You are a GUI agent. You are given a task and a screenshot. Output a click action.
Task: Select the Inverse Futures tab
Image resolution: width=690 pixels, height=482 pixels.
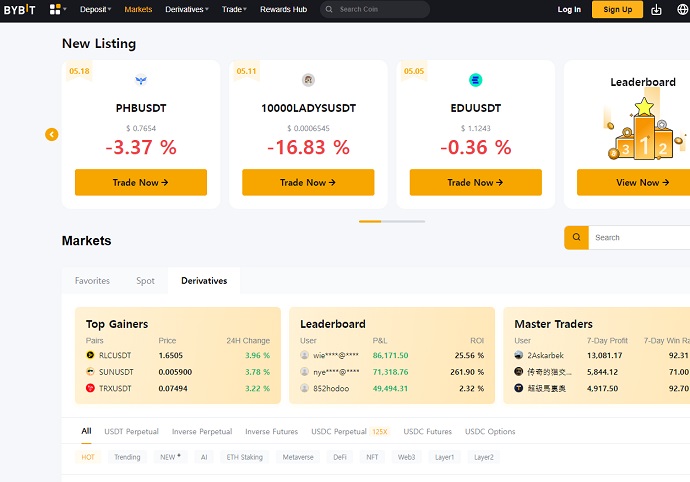click(x=272, y=431)
